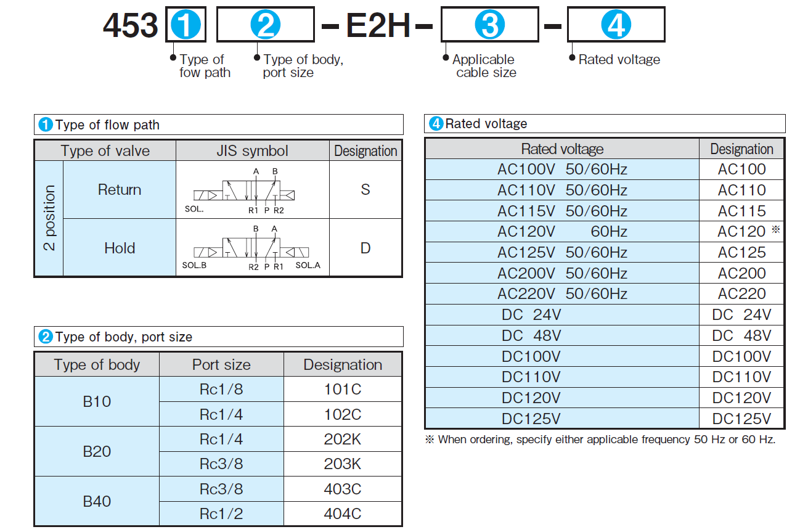Click the 'Rc3/8' port size in the 403C row
Image resolution: width=808 pixels, height=532 pixels.
(x=221, y=489)
